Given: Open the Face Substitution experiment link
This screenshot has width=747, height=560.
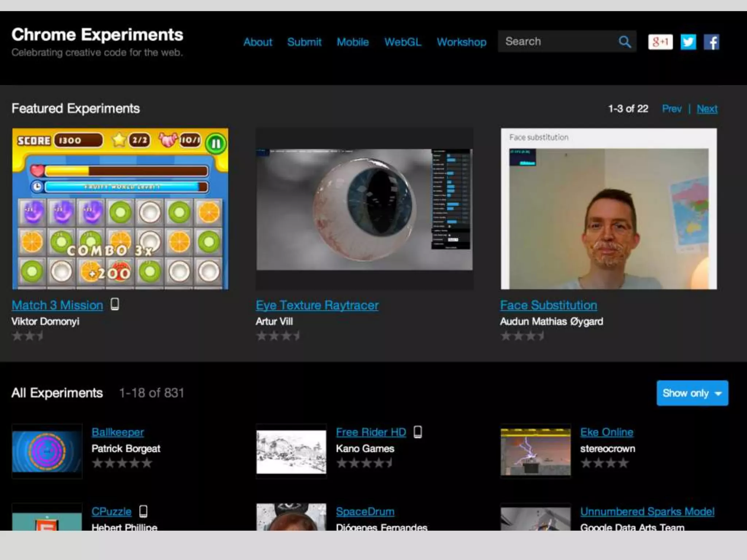Looking at the screenshot, I should pyautogui.click(x=548, y=305).
